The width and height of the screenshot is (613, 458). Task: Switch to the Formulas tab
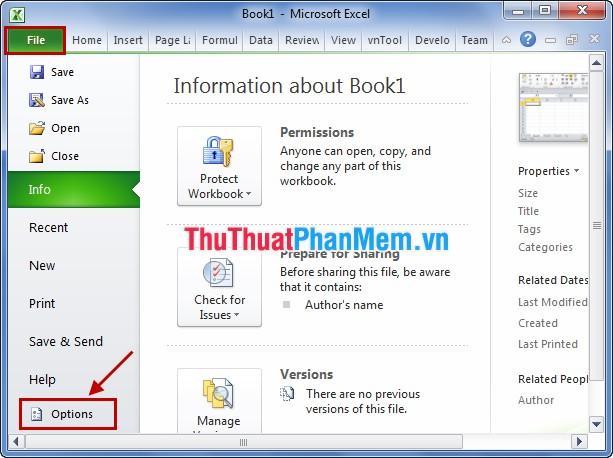click(219, 40)
